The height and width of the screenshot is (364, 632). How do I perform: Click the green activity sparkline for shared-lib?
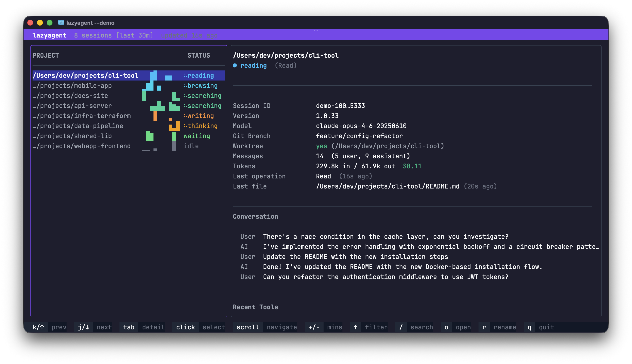[x=150, y=136]
